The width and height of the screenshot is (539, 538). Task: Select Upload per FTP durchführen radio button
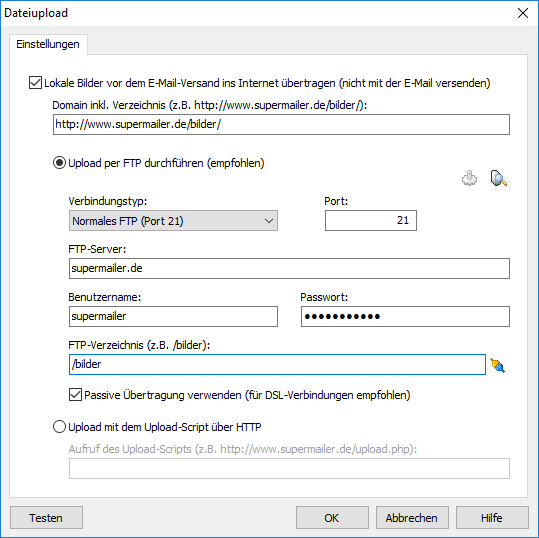(59, 163)
